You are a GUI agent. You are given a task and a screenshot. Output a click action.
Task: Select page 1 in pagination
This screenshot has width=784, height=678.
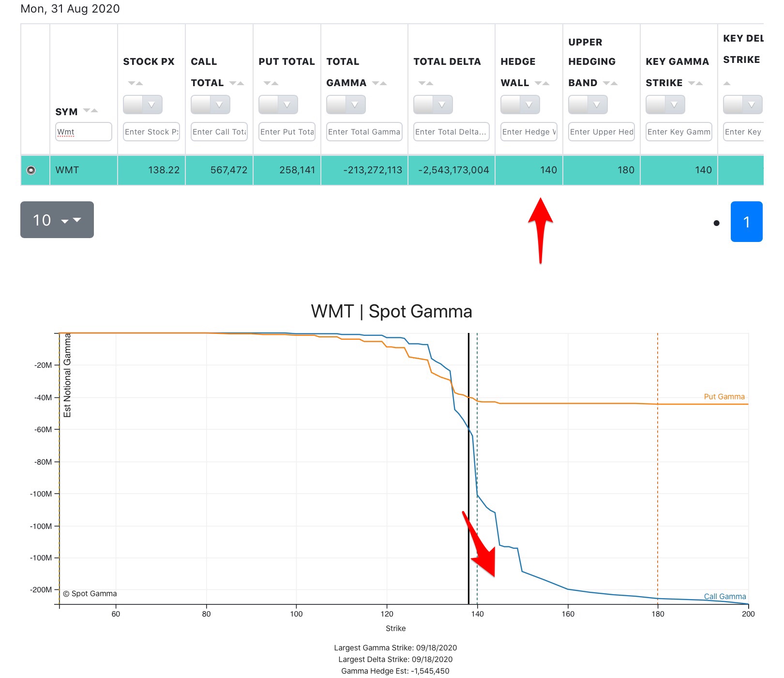[x=747, y=222]
